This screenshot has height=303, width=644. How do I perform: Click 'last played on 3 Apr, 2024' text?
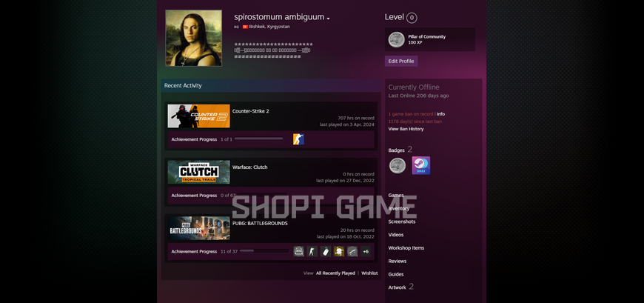point(347,124)
